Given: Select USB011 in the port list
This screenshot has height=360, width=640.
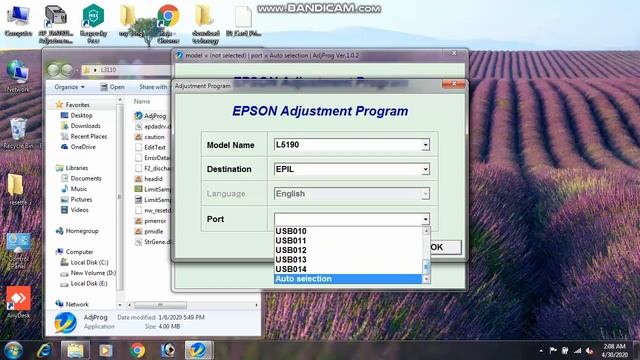Looking at the screenshot, I should coord(291,241).
